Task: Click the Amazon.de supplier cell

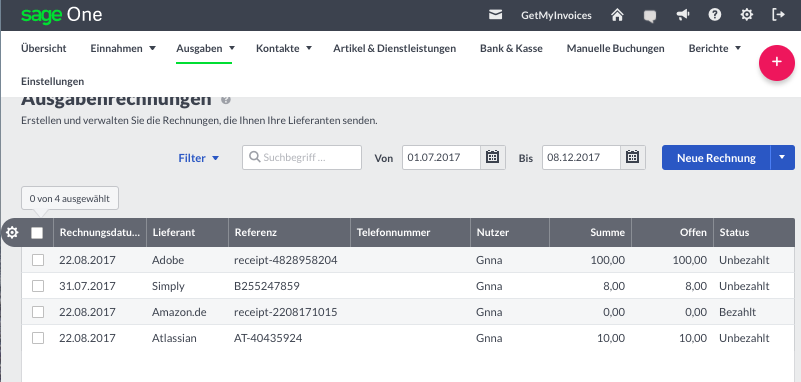Action: click(x=179, y=312)
